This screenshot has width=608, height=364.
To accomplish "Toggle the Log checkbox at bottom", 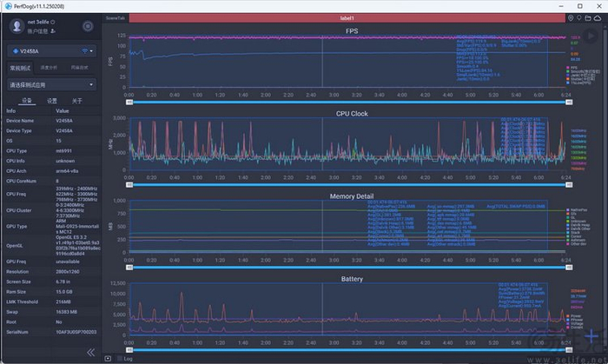I will point(120,358).
